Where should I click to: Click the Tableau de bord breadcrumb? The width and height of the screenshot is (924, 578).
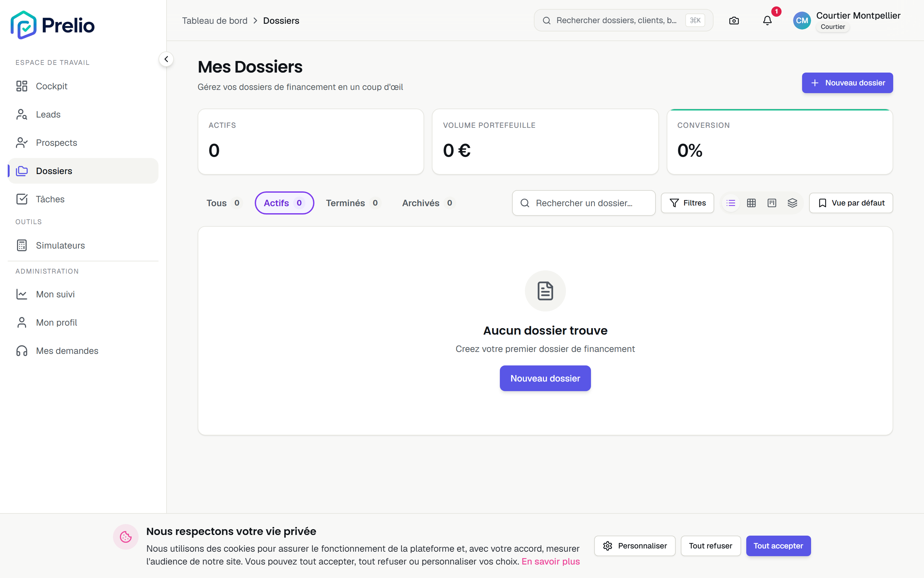(x=215, y=21)
